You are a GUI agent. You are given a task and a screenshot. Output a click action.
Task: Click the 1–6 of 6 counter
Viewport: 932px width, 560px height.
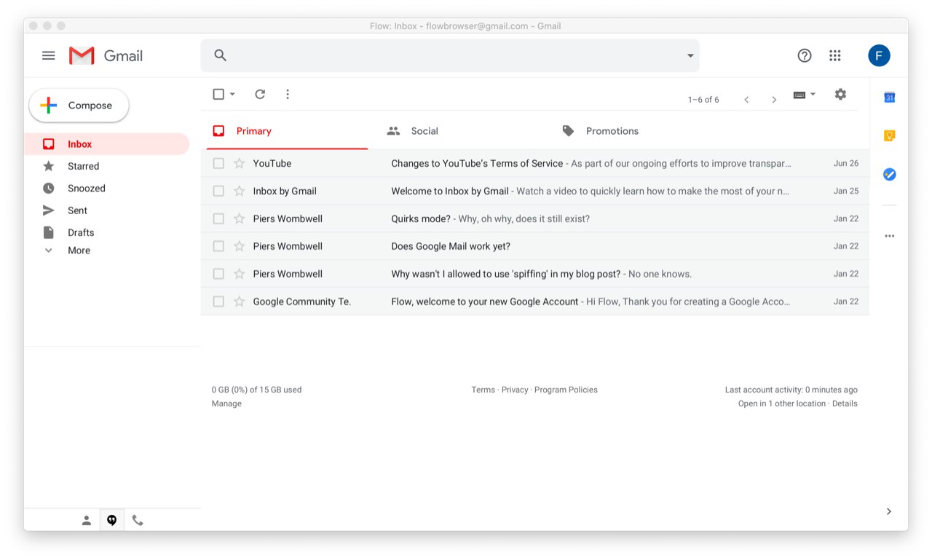pyautogui.click(x=703, y=100)
